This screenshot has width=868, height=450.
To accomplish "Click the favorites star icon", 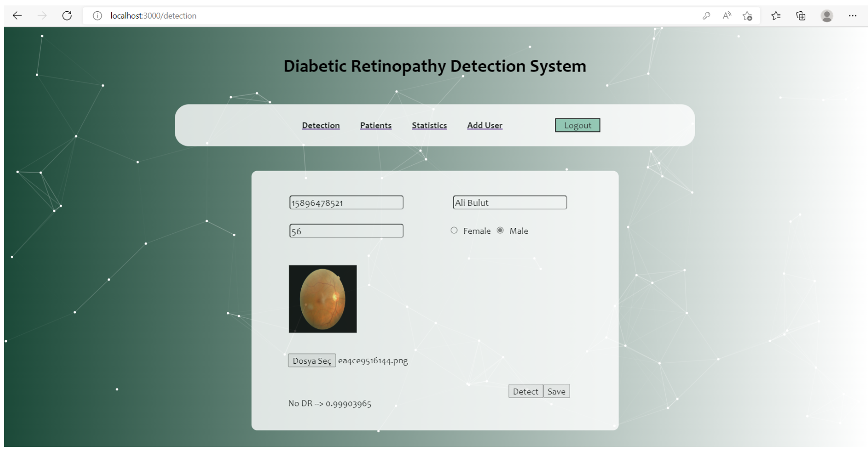I will [747, 16].
